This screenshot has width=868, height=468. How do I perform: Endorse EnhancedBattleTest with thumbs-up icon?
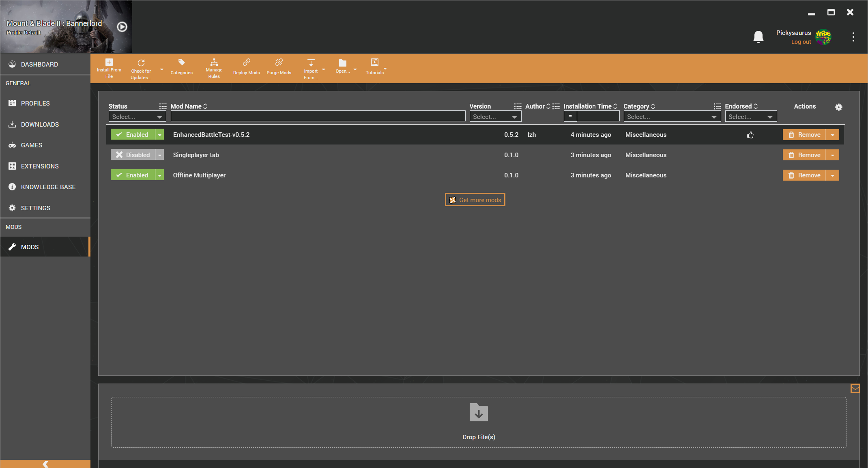tap(750, 135)
